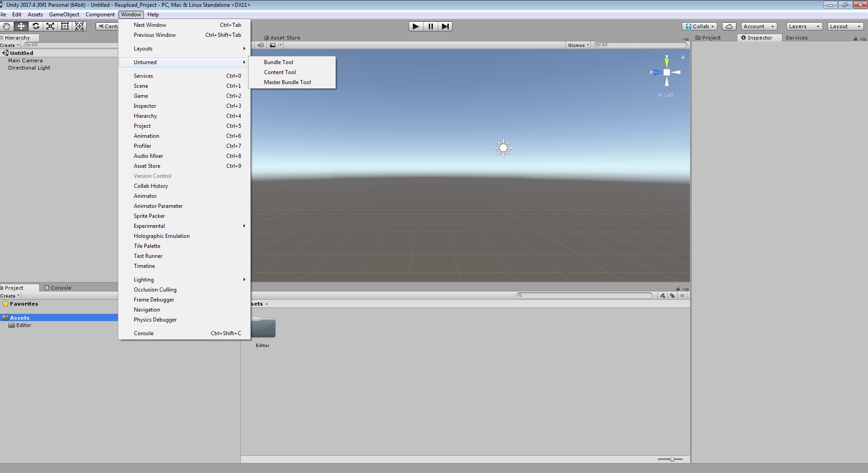Choose Bundle Tool from Unturned submenu
This screenshot has height=473, width=868.
pos(292,62)
